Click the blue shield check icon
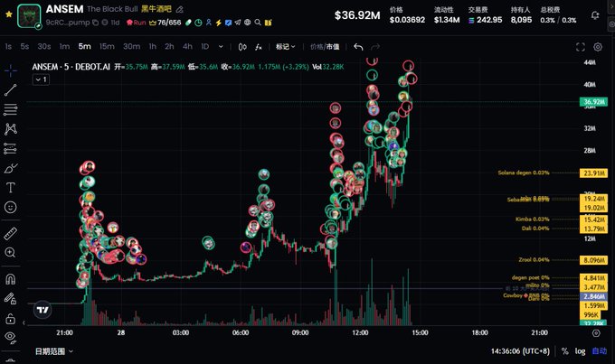This screenshot has height=364, width=615. (x=228, y=23)
